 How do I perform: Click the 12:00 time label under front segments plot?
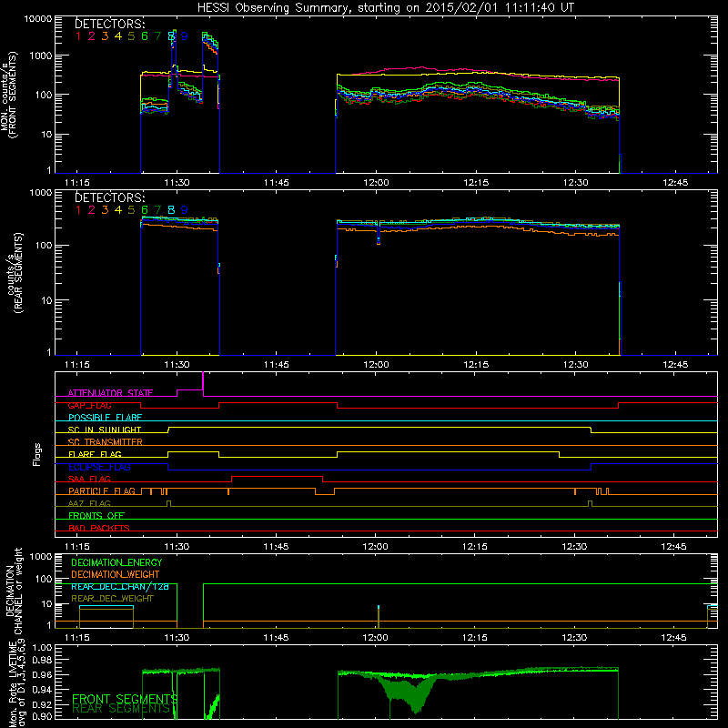pos(376,183)
